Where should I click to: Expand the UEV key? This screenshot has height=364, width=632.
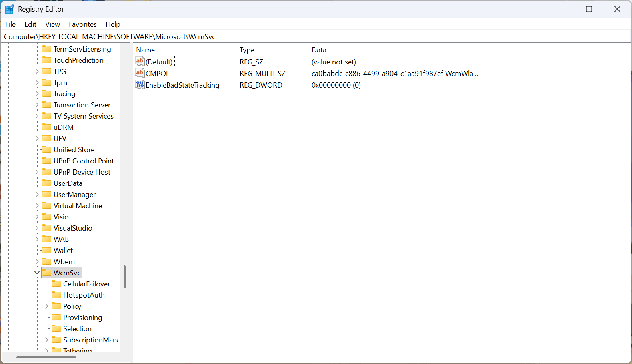point(37,138)
